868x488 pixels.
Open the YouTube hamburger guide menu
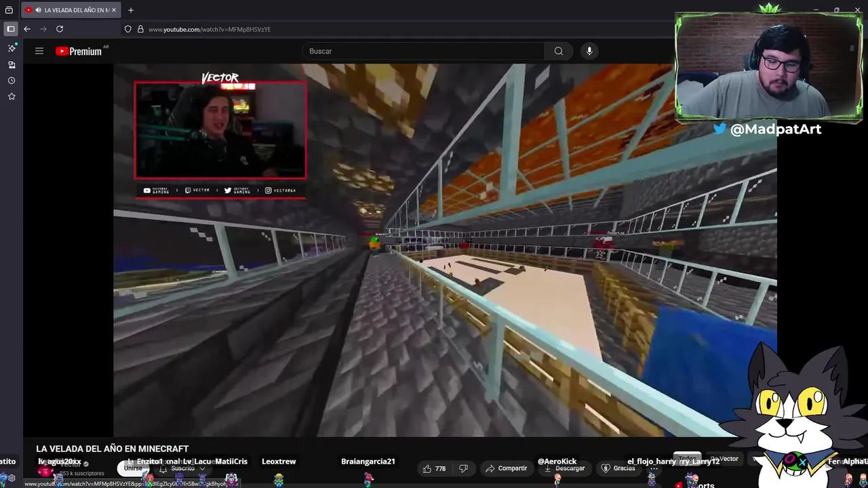[39, 51]
